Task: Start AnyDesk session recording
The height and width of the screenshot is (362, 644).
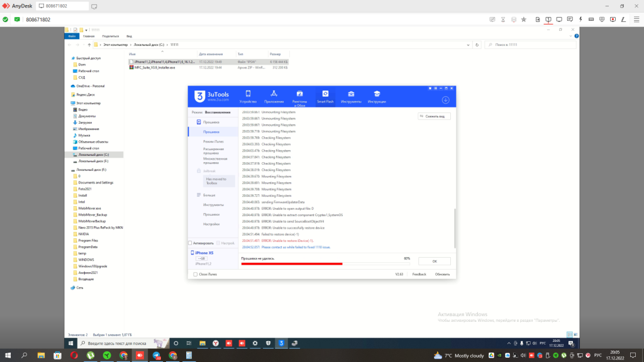Action: click(613, 19)
